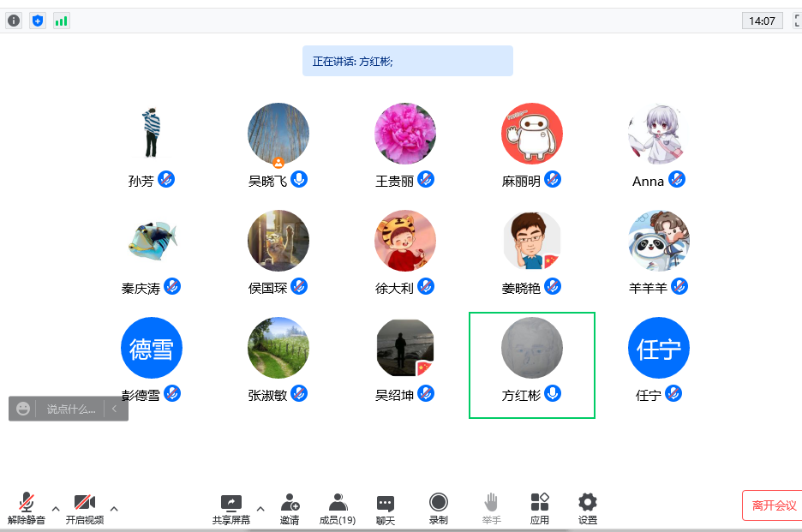Click the name label 秦庆涛

pos(141,289)
